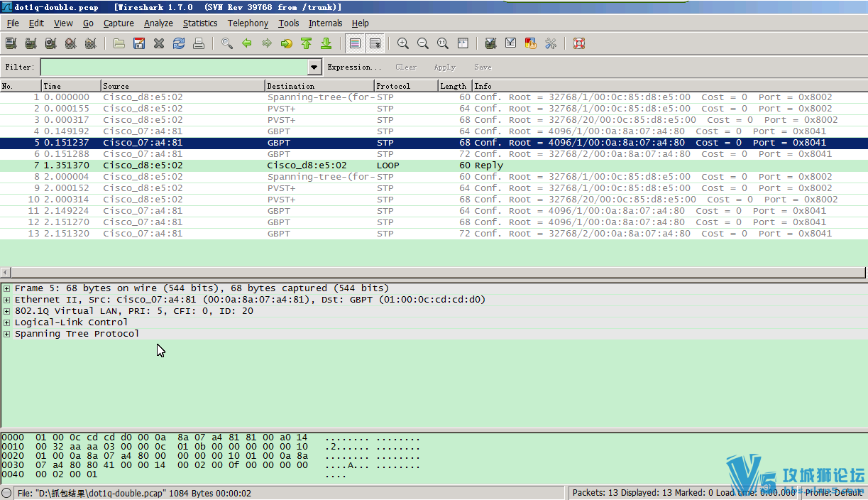
Task: Edit display filters from the toolbar
Action: [510, 43]
